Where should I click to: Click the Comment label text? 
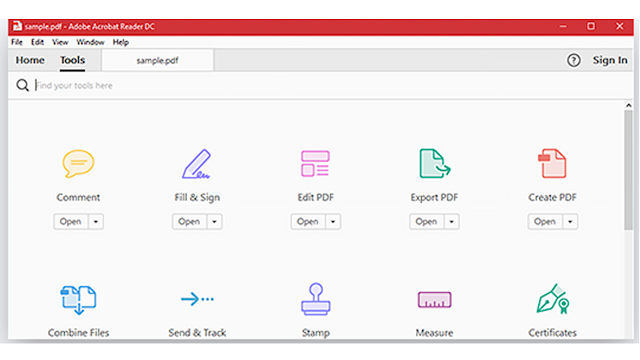pos(78,198)
